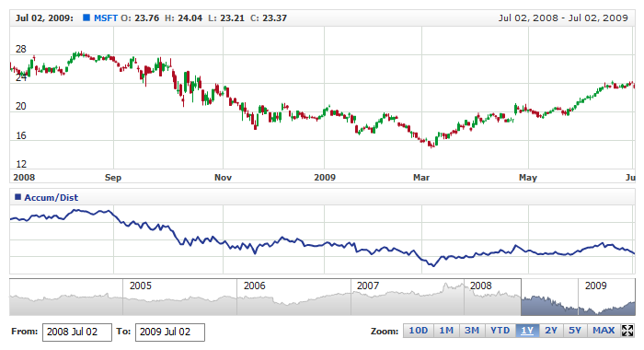The image size is (644, 350).
Task: Switch zoom to 2Y
Action: tap(551, 331)
